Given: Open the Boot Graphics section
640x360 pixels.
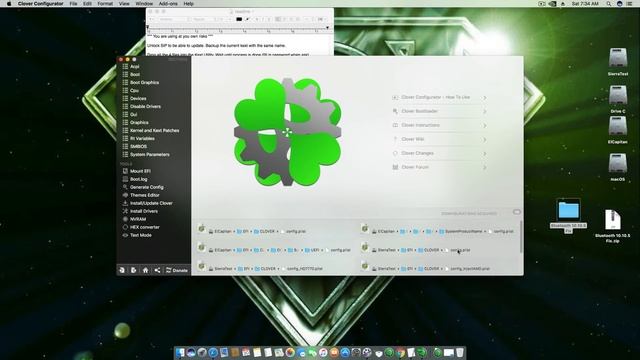Looking at the screenshot, I should click(x=144, y=82).
